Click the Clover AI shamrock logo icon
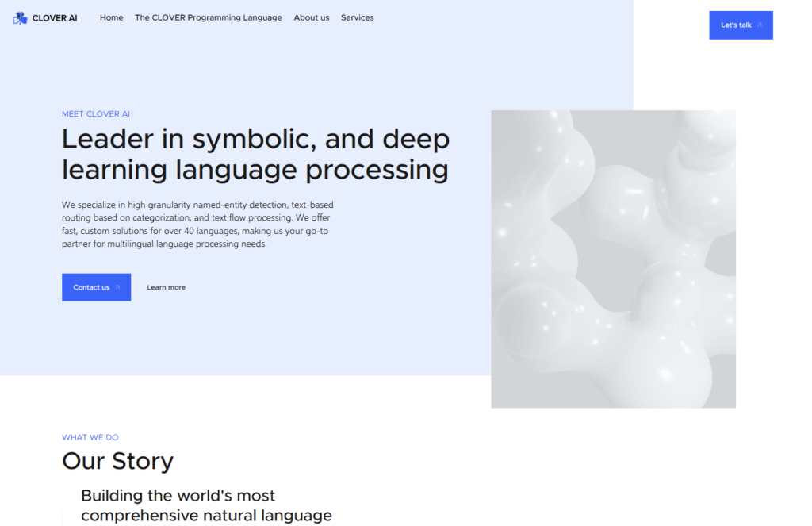812x526 pixels. 20,18
